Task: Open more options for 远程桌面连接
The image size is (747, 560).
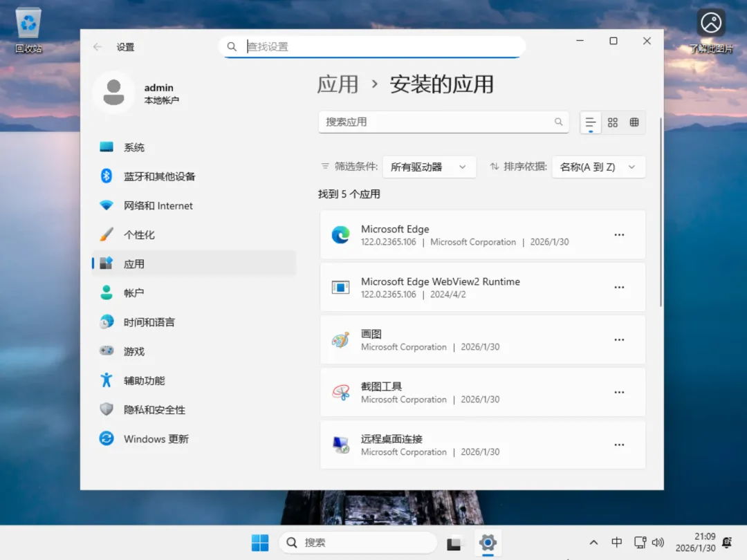Action: click(619, 445)
